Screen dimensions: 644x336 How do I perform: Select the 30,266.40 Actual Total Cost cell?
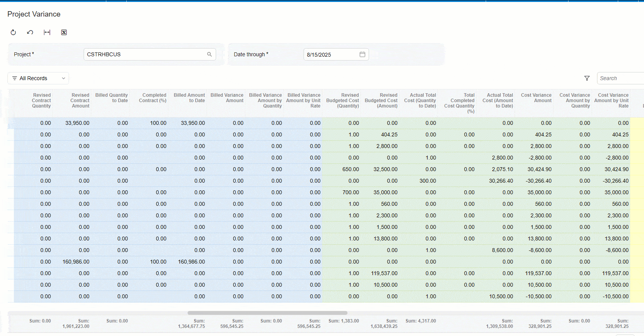[496, 181]
